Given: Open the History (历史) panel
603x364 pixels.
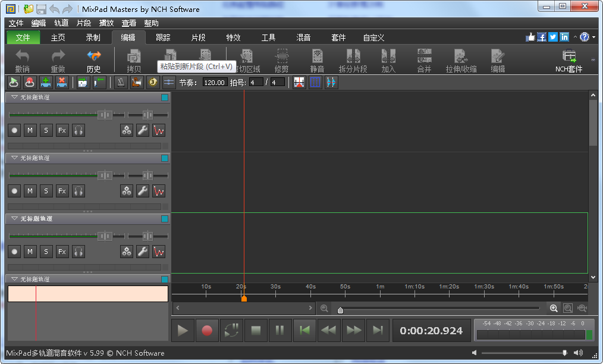Looking at the screenshot, I should click(x=93, y=60).
